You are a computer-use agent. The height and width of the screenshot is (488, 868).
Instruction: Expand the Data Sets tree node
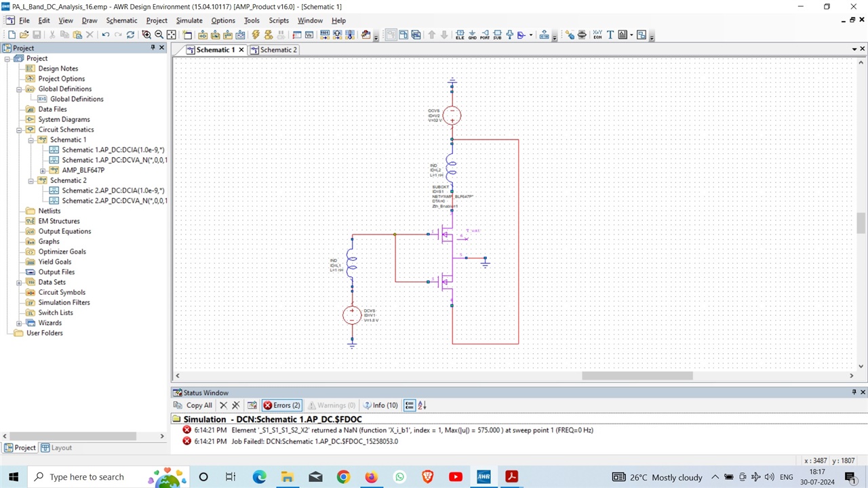(x=20, y=282)
